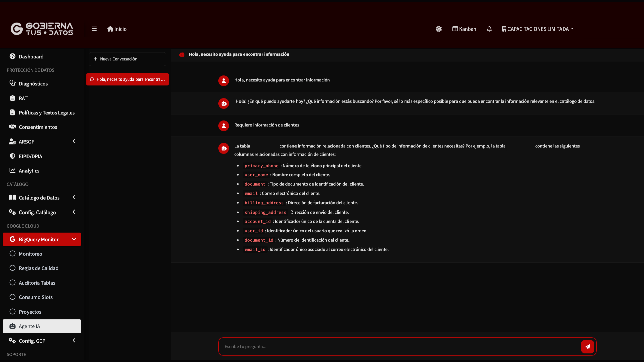Viewport: 644px width, 362px height.
Task: Open the Kanban board
Action: [464, 29]
